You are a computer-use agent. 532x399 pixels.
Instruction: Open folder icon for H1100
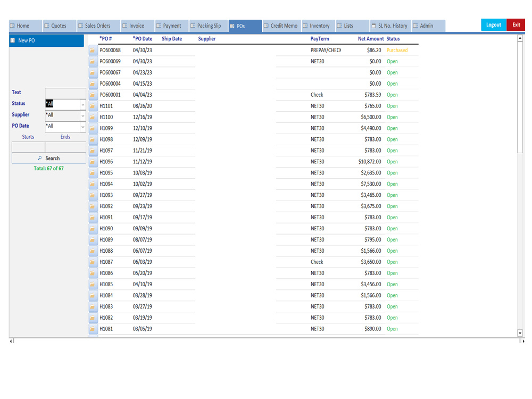point(93,118)
